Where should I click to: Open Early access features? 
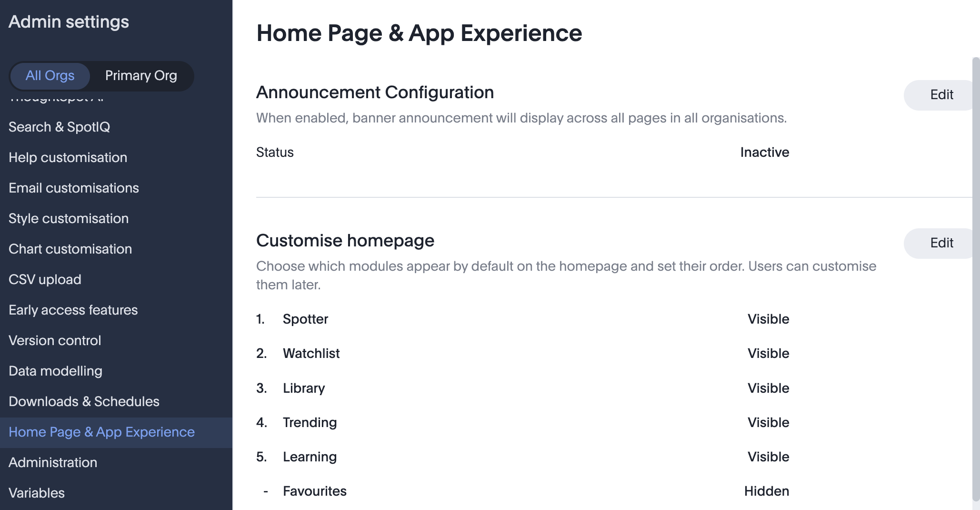point(72,310)
